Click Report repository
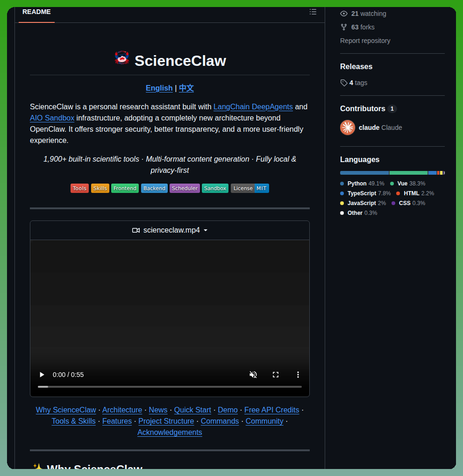463x476 pixels. tap(365, 41)
